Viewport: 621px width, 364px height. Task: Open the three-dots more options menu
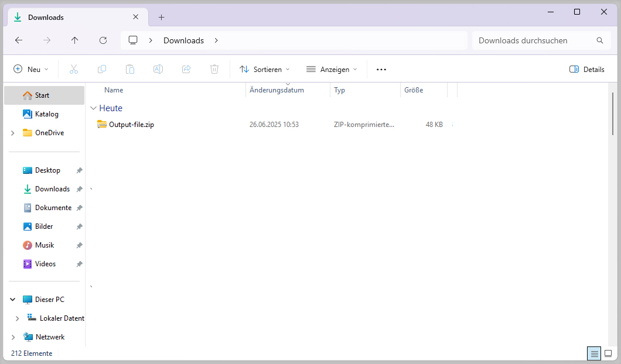click(381, 69)
